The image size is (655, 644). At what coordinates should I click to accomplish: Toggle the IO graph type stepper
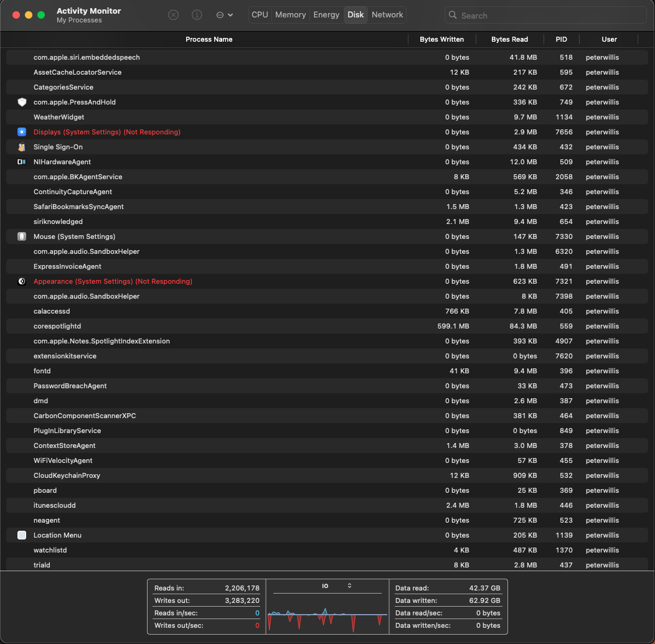[349, 586]
